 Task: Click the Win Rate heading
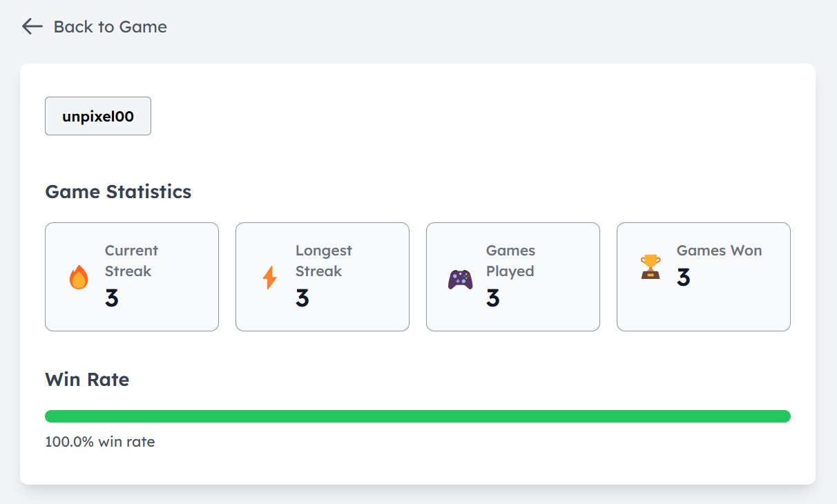(x=87, y=379)
